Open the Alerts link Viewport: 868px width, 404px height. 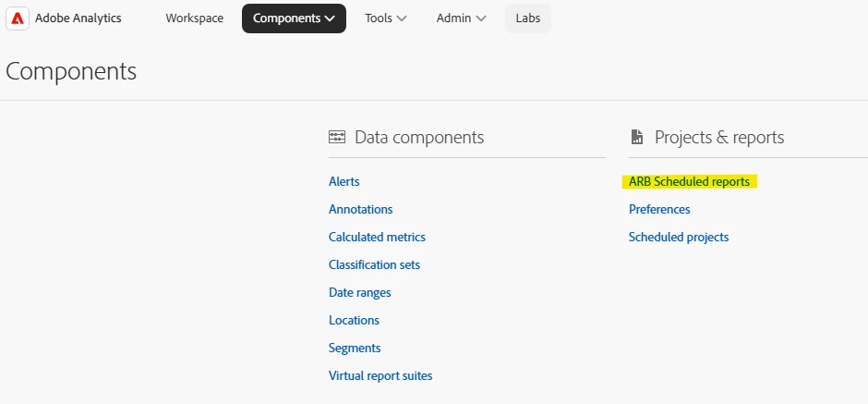(344, 182)
